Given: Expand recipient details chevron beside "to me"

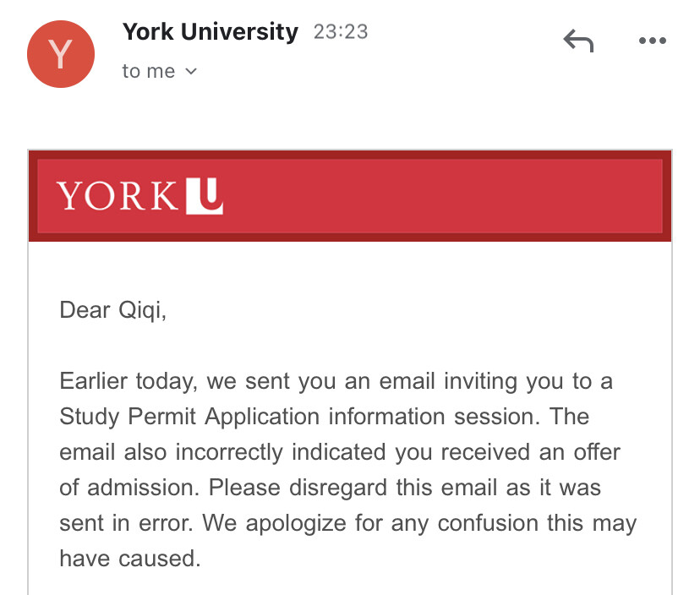Looking at the screenshot, I should [x=191, y=72].
